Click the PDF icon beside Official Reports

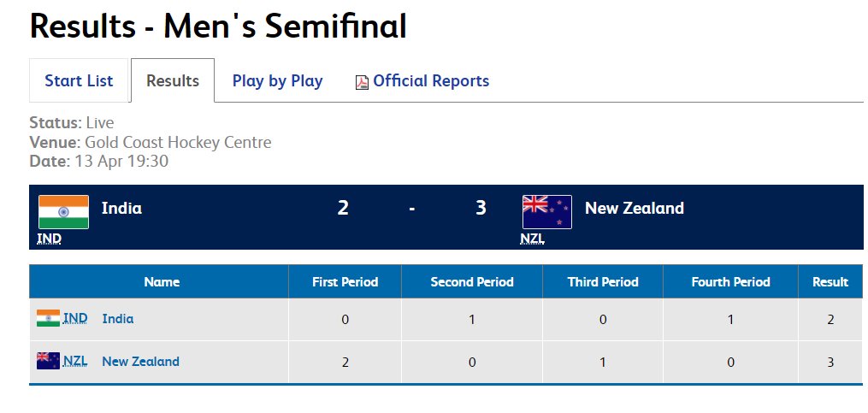pyautogui.click(x=362, y=82)
